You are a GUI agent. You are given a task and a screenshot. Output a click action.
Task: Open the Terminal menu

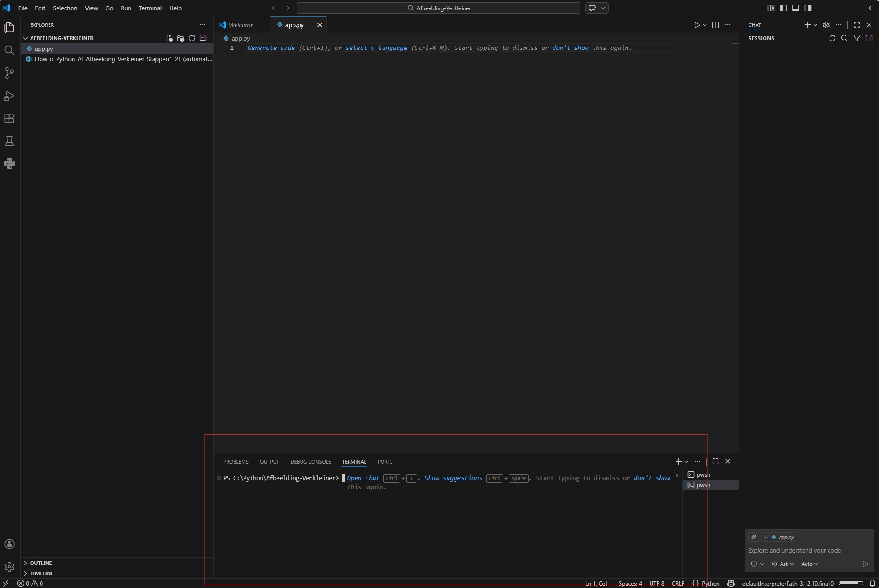[150, 8]
